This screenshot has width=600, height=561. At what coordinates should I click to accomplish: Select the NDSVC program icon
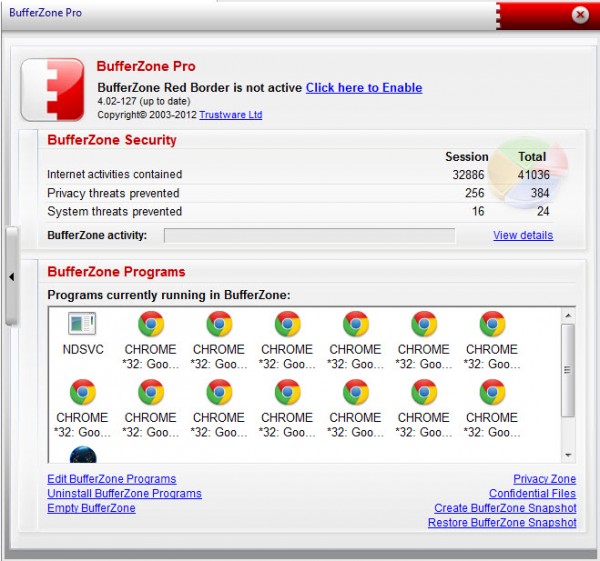pyautogui.click(x=82, y=325)
